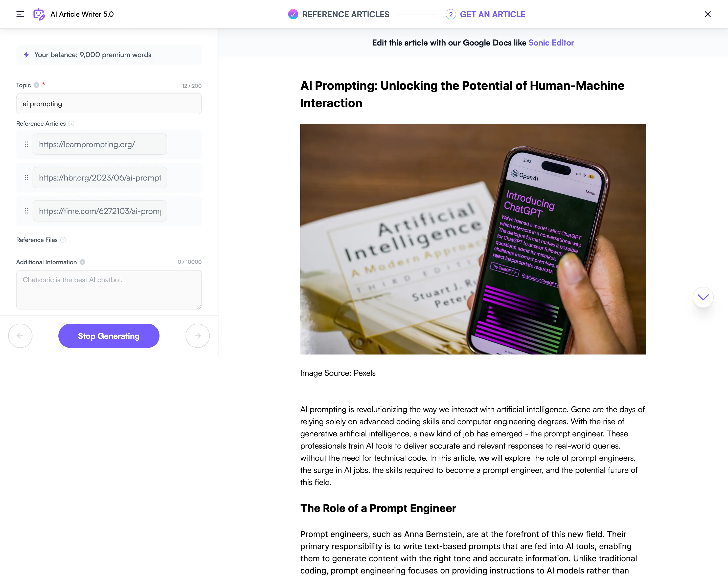
Task: Click the lightning bolt balance icon
Action: point(26,55)
